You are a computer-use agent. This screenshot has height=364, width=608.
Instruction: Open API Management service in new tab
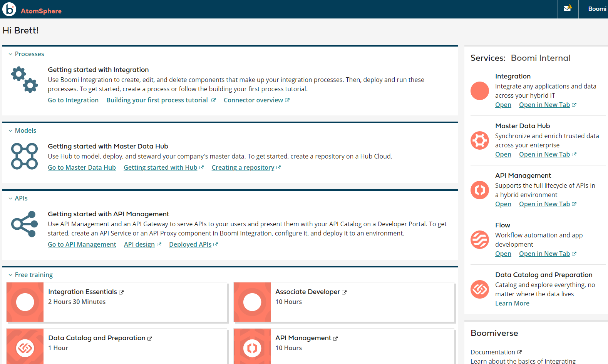pyautogui.click(x=544, y=204)
